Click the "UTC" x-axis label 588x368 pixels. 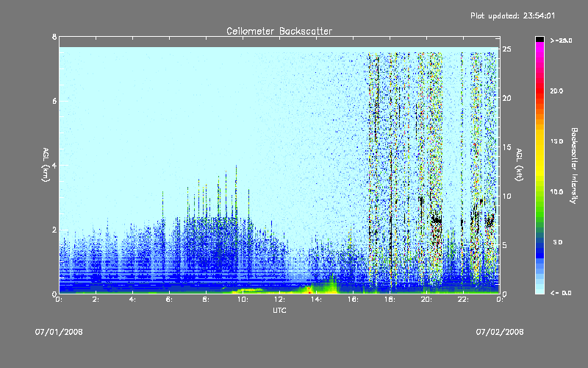tap(279, 310)
